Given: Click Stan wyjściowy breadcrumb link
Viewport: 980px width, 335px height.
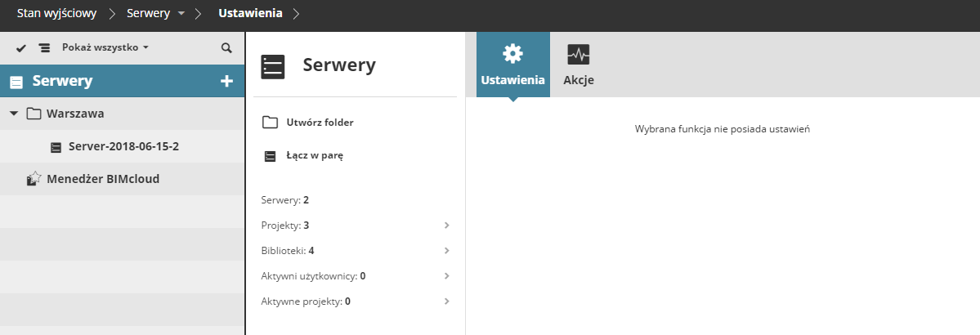Looking at the screenshot, I should click(x=56, y=14).
